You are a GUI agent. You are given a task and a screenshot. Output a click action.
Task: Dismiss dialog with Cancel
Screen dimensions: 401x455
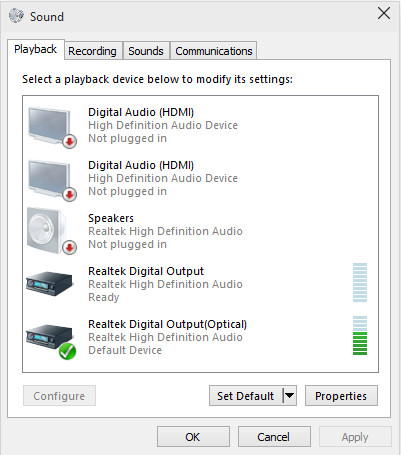[x=274, y=437]
